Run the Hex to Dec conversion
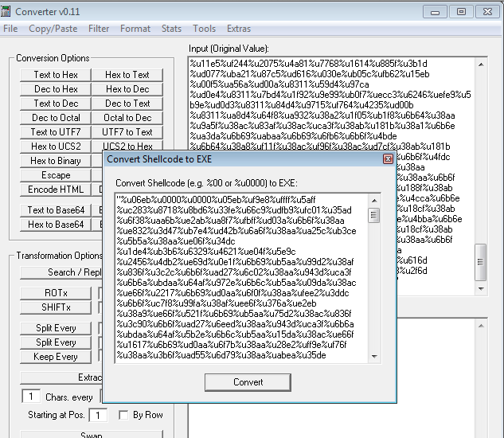The width and height of the screenshot is (504, 438). (x=127, y=89)
